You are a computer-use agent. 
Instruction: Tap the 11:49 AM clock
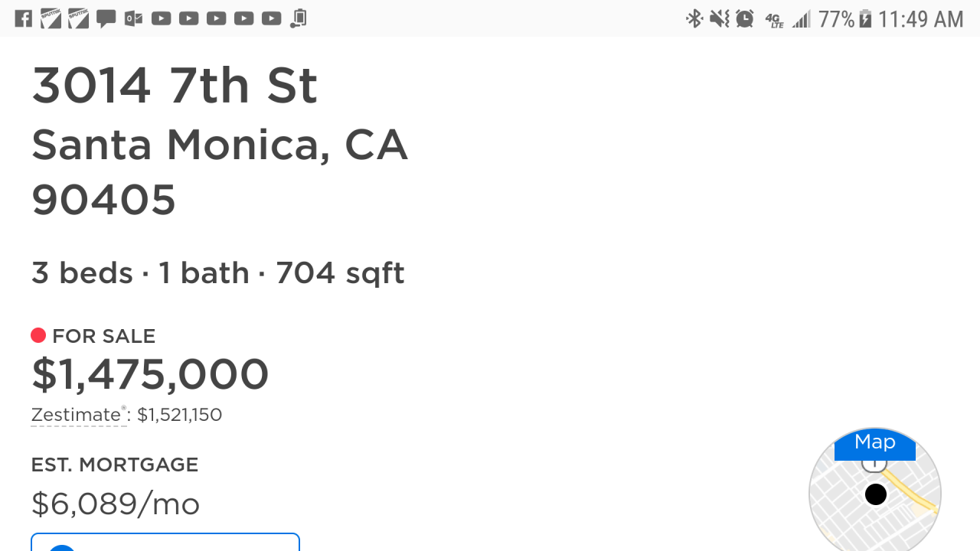920,18
